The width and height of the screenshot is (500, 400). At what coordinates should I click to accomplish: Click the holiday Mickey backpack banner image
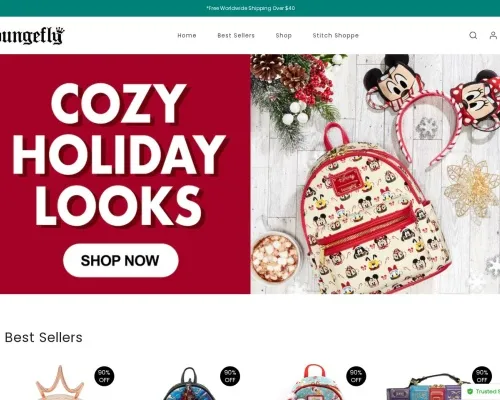(375, 174)
